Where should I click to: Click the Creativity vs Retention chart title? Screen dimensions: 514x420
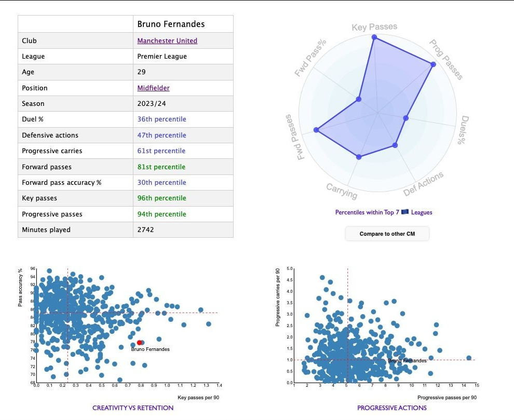click(133, 408)
